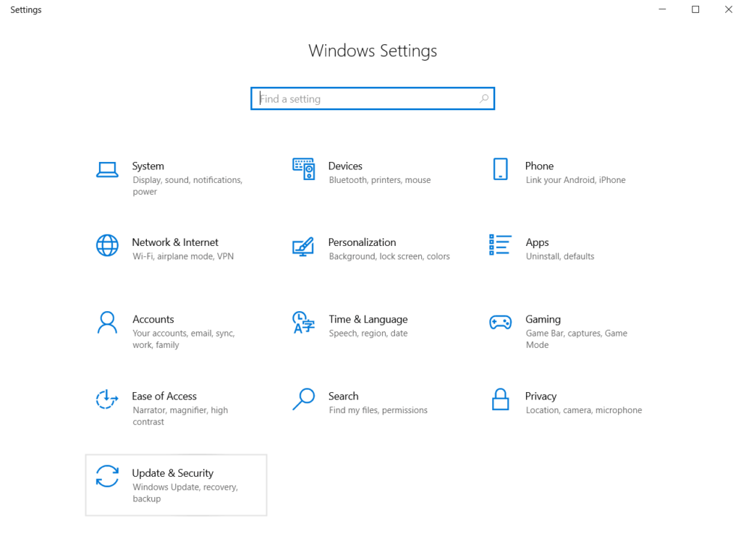Choose the Personalization heading
This screenshot has height=560, width=741.
coord(362,242)
